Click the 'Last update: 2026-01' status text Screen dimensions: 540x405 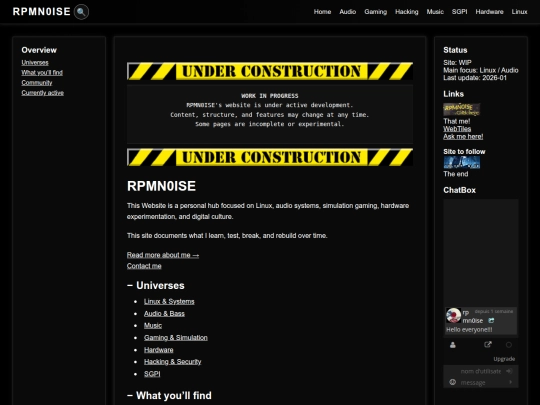[x=475, y=78]
